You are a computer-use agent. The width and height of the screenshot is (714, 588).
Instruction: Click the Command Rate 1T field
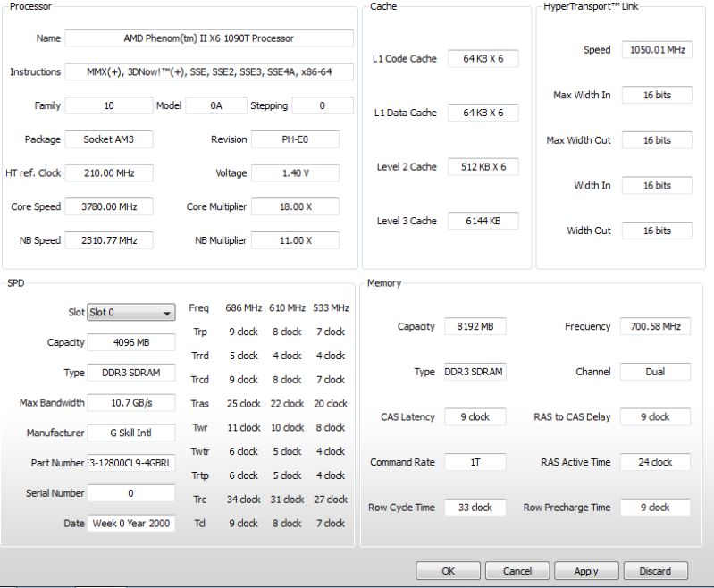pos(475,462)
